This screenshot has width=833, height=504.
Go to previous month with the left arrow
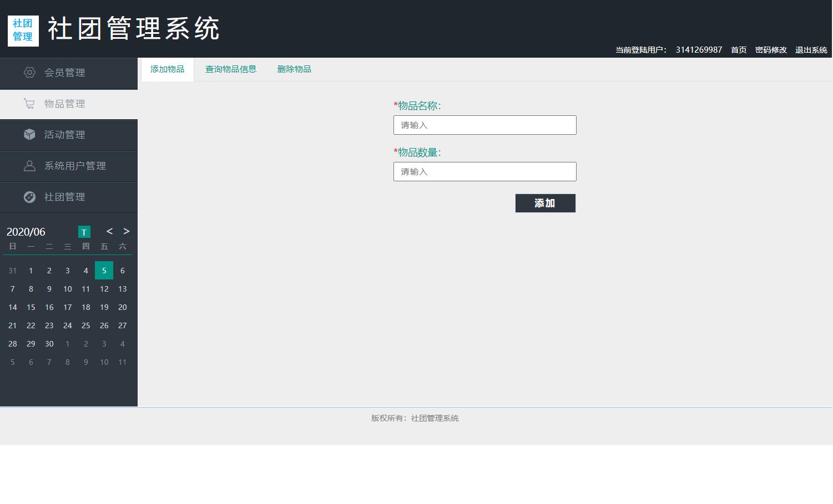coord(109,231)
